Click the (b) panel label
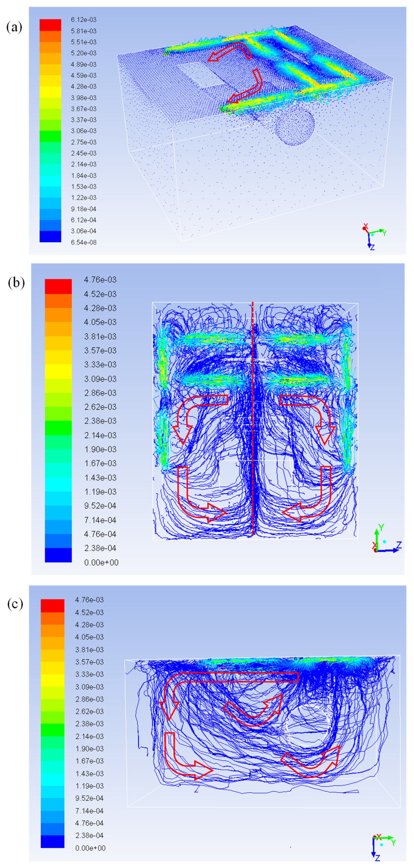The width and height of the screenshot is (414, 868). tap(16, 283)
